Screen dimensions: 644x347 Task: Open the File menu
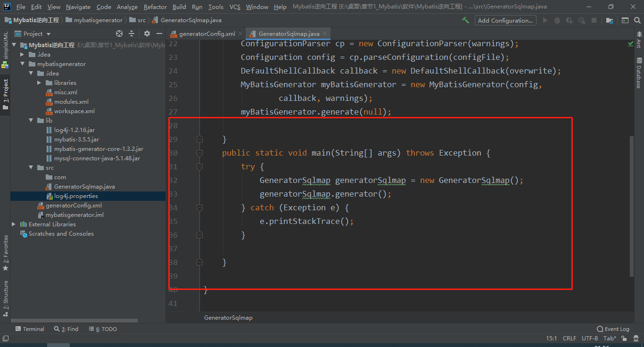(21, 7)
